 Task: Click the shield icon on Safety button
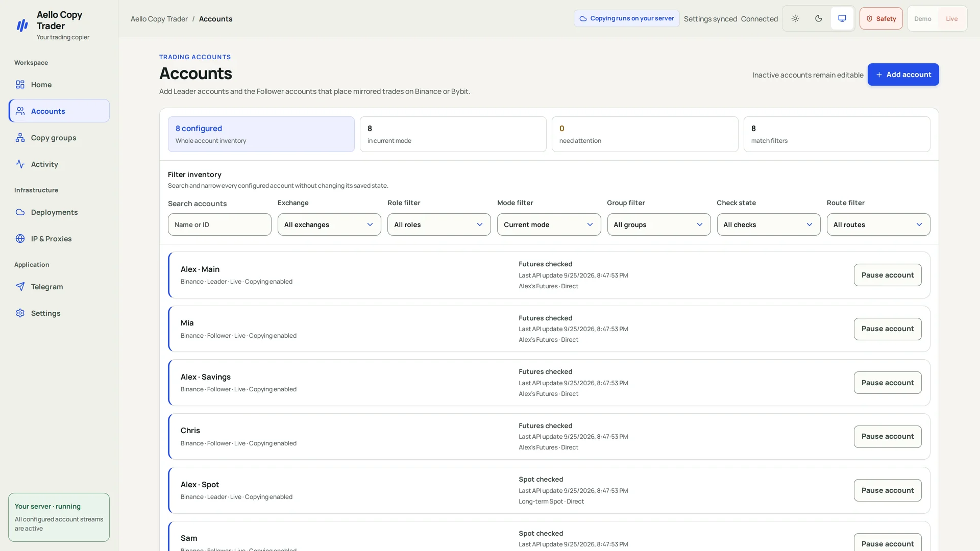pos(869,19)
